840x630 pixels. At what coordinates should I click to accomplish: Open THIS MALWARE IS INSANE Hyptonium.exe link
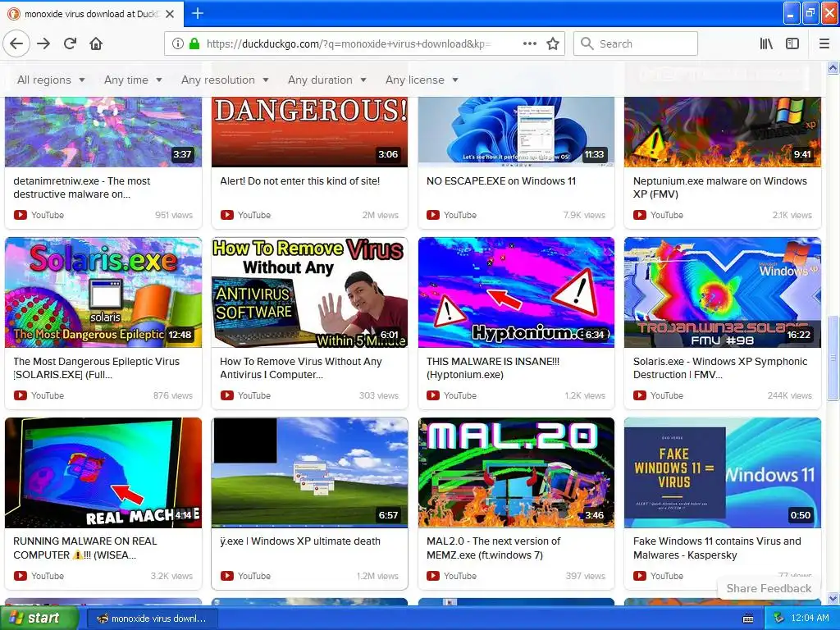tap(493, 368)
